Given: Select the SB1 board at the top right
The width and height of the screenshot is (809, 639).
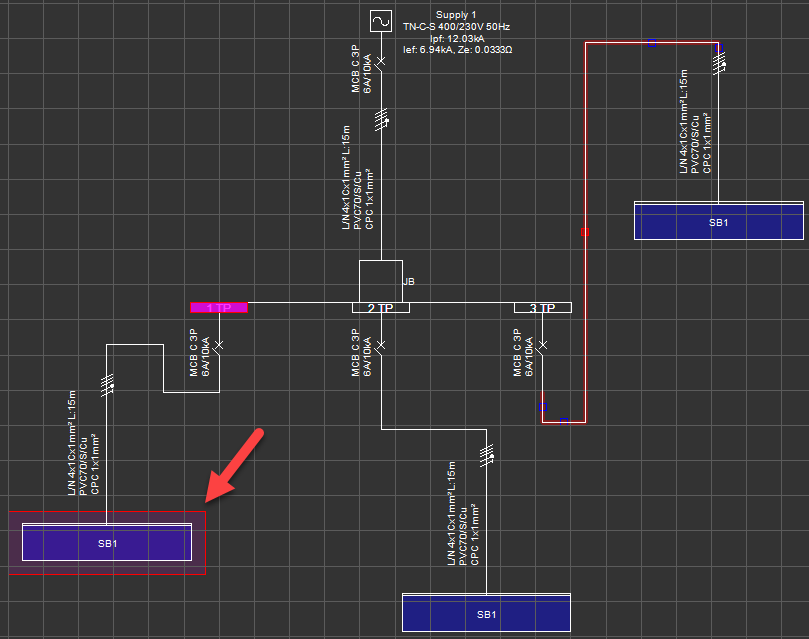Looking at the screenshot, I should (718, 221).
